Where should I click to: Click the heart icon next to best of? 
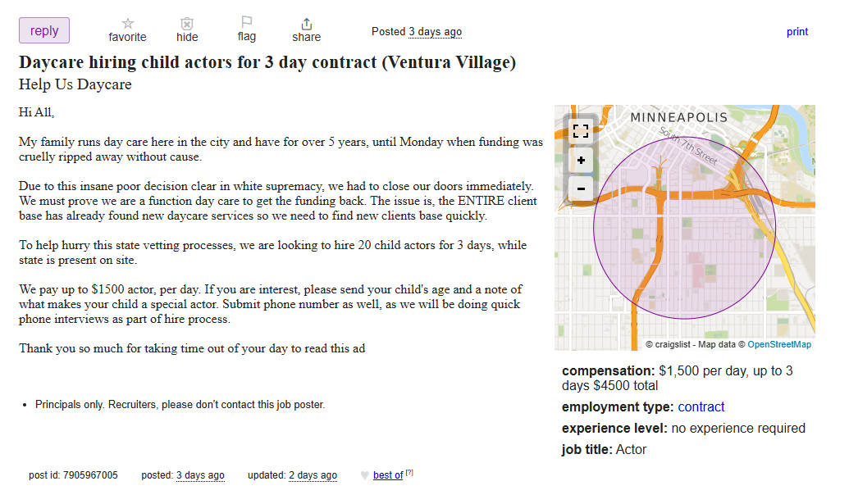[365, 475]
